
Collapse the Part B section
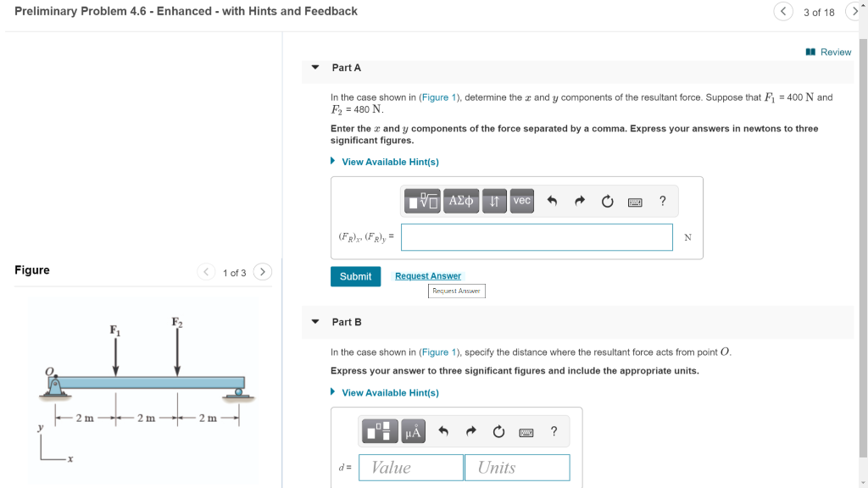[x=314, y=322]
